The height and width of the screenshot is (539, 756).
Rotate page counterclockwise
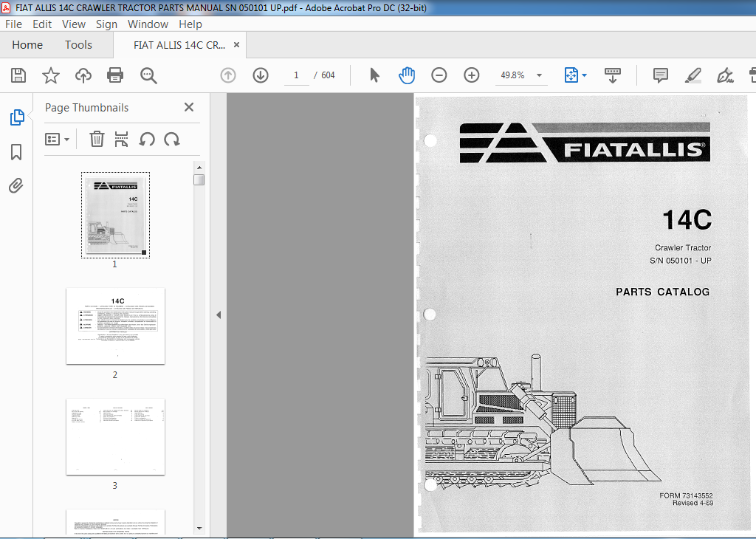click(147, 140)
